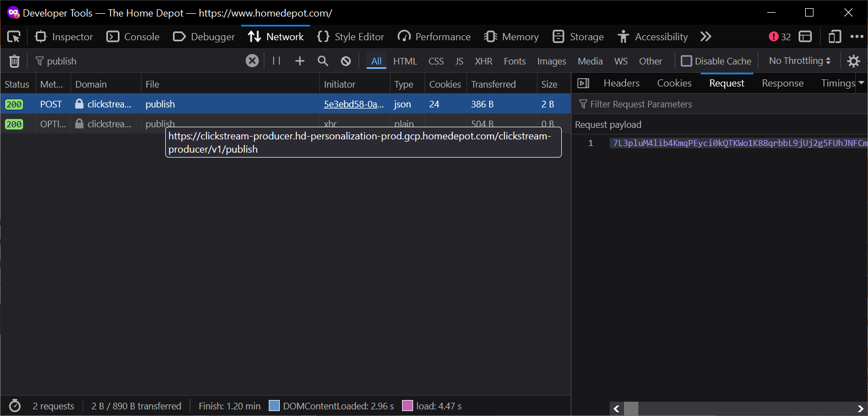Click the payload scrollbar right arrow
The height and width of the screenshot is (416, 868).
861,409
